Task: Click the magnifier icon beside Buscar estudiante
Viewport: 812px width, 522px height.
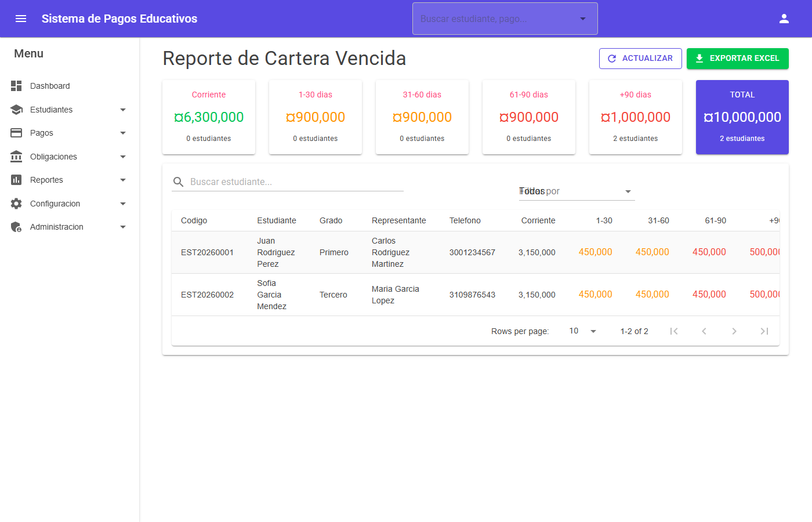Action: (179, 182)
